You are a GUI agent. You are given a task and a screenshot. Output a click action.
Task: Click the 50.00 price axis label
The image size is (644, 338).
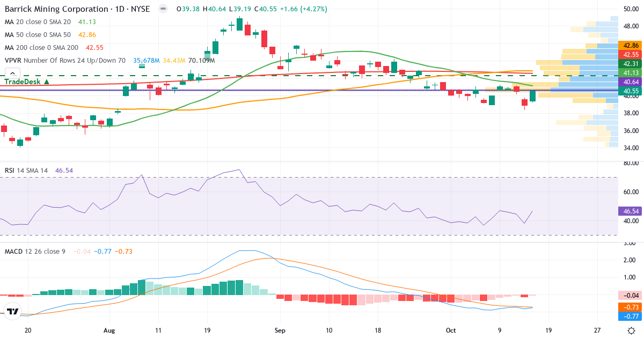click(x=630, y=9)
